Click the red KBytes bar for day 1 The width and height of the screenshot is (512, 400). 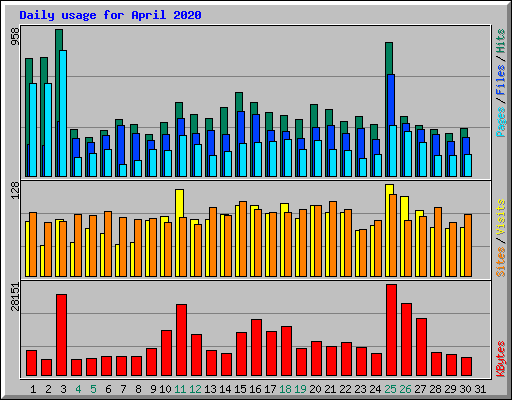pos(31,363)
